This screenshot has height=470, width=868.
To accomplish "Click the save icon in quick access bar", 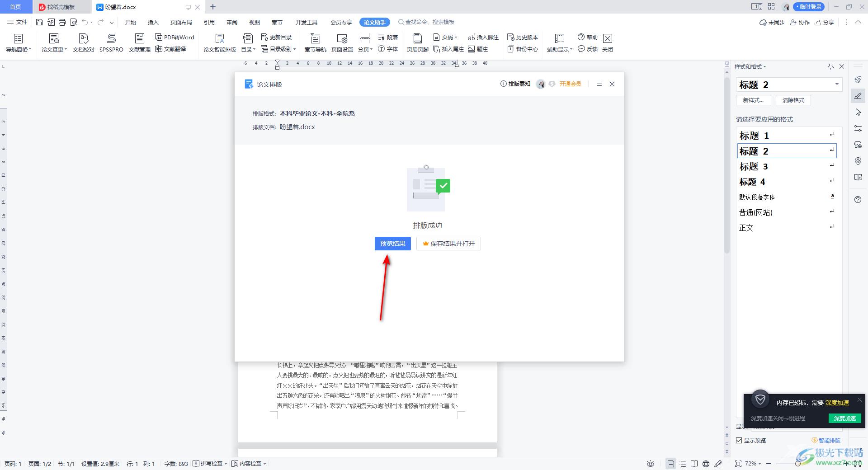I will click(x=39, y=22).
